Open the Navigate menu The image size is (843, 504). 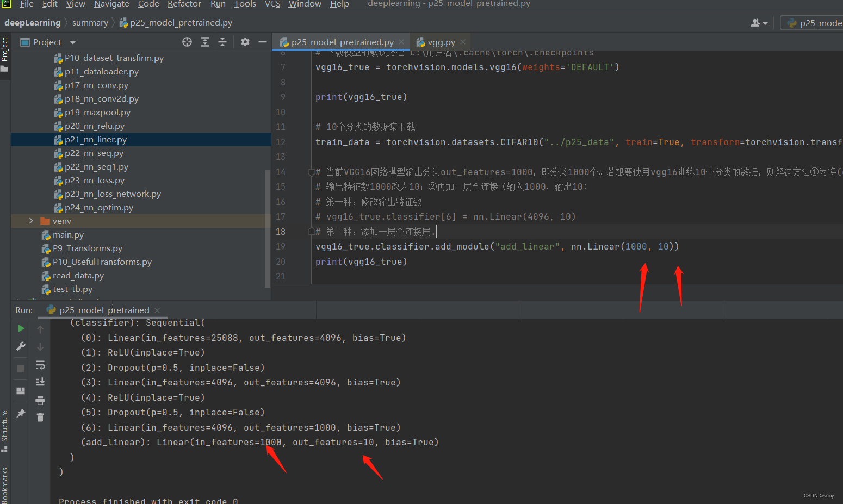pyautogui.click(x=111, y=4)
